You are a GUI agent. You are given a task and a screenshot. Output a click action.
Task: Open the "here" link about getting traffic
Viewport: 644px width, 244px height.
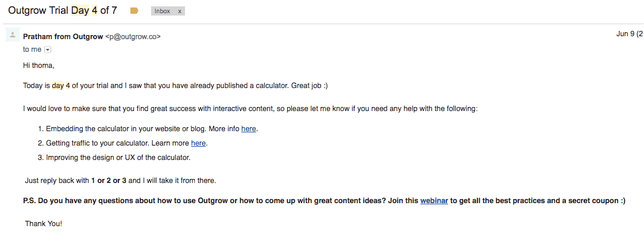[198, 143]
